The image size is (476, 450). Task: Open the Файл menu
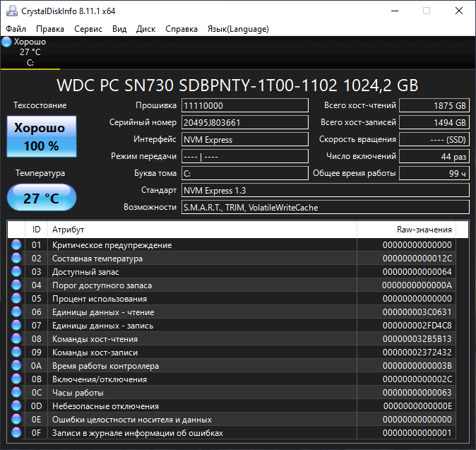[16, 29]
